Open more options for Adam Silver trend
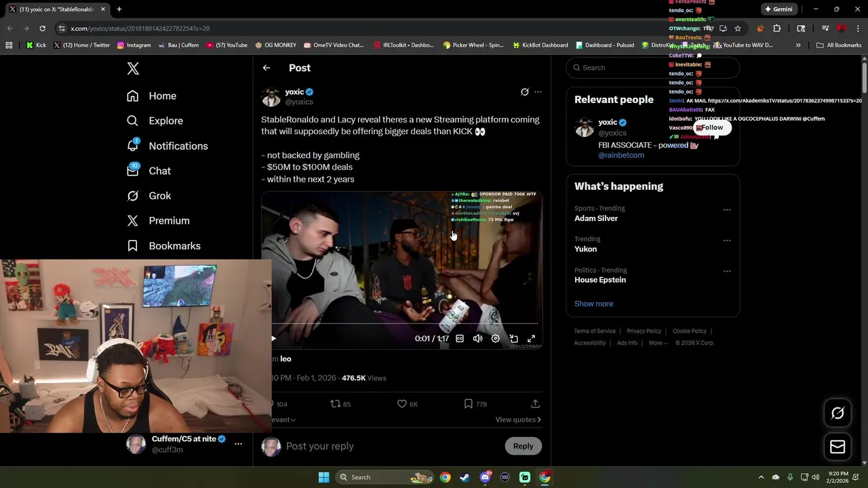Image resolution: width=868 pixels, height=488 pixels. (727, 209)
